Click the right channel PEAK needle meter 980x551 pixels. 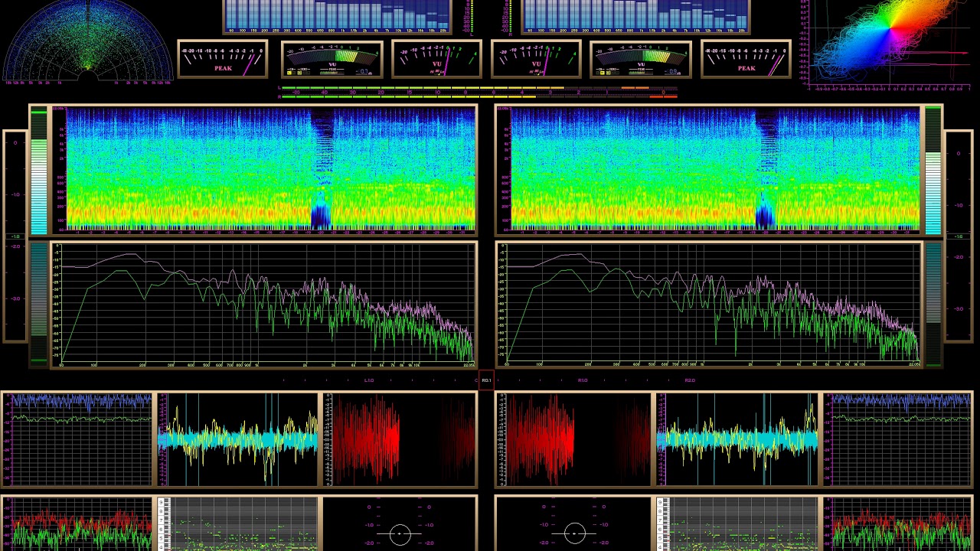tap(746, 59)
